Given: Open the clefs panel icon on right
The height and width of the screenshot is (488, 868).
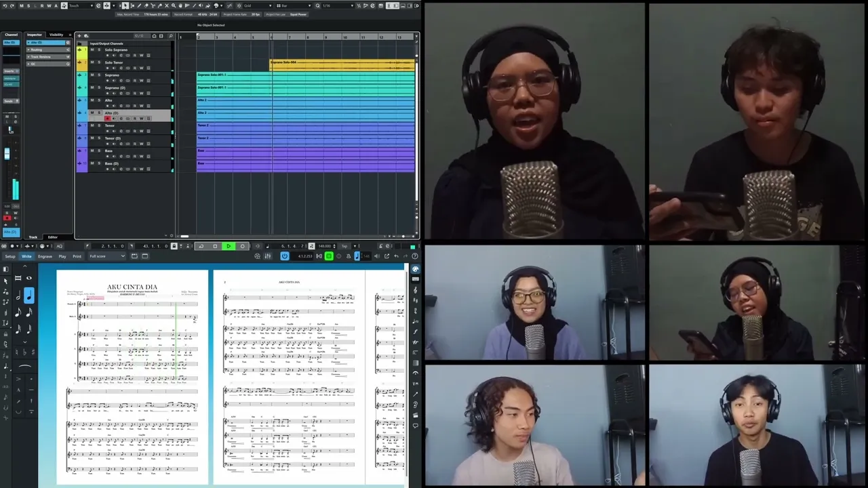Looking at the screenshot, I should click(x=416, y=290).
